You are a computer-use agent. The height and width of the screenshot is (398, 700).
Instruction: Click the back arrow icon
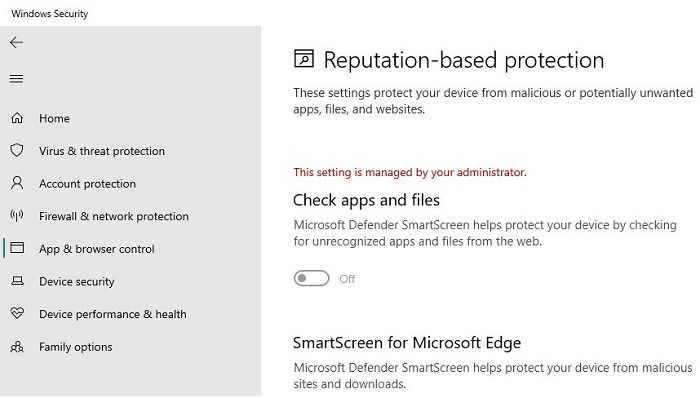pos(16,42)
